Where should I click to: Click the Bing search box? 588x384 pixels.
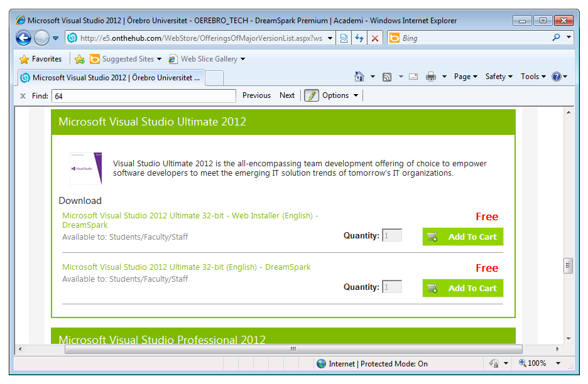(x=469, y=38)
